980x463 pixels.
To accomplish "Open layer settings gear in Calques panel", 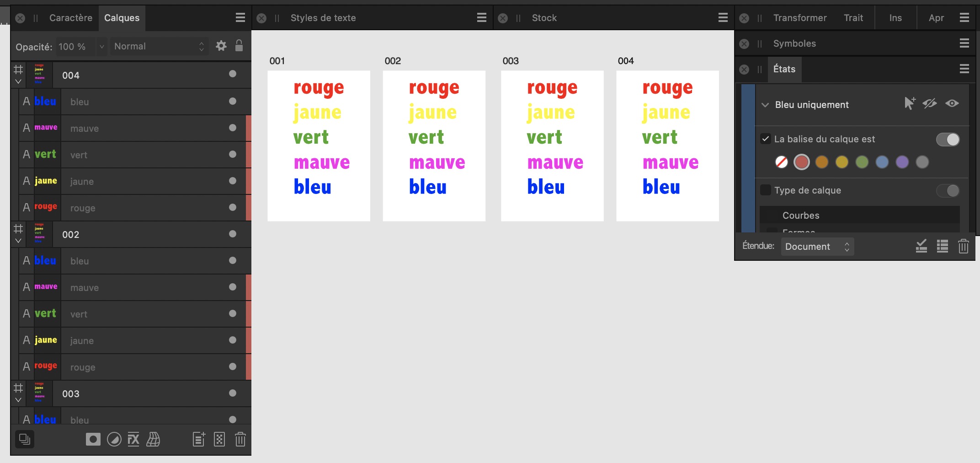I will [221, 46].
